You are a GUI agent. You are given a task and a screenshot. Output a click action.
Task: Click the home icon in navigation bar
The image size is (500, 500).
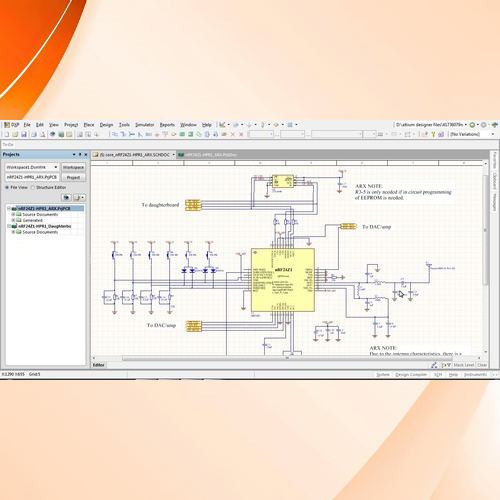click(495, 125)
